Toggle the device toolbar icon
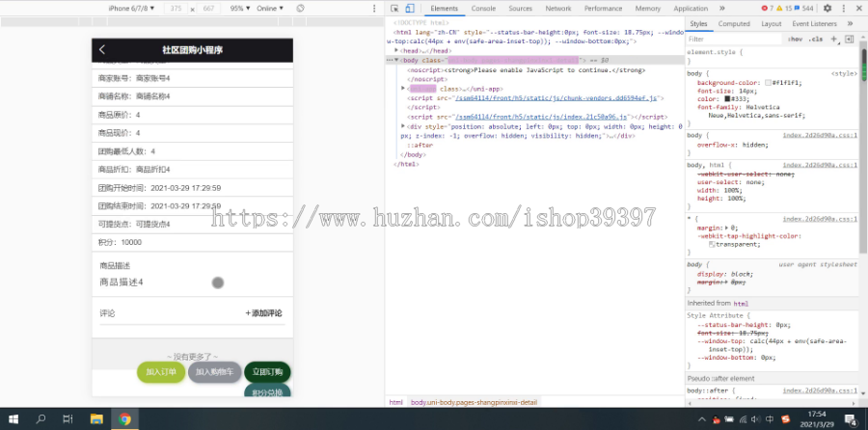Image resolution: width=868 pixels, height=430 pixels. 410,9
